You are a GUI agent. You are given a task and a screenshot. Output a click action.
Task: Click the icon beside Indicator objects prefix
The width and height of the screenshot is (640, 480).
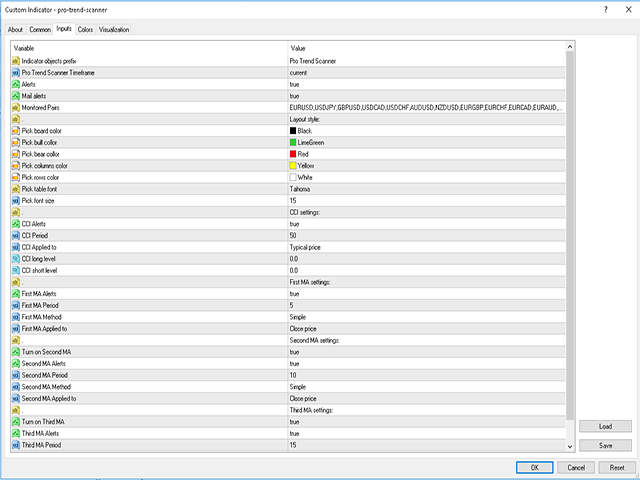[16, 61]
